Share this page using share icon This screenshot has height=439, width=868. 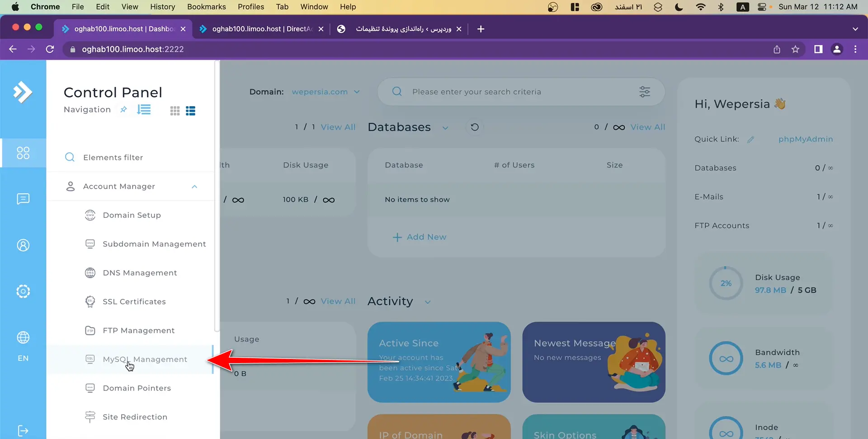pos(777,49)
